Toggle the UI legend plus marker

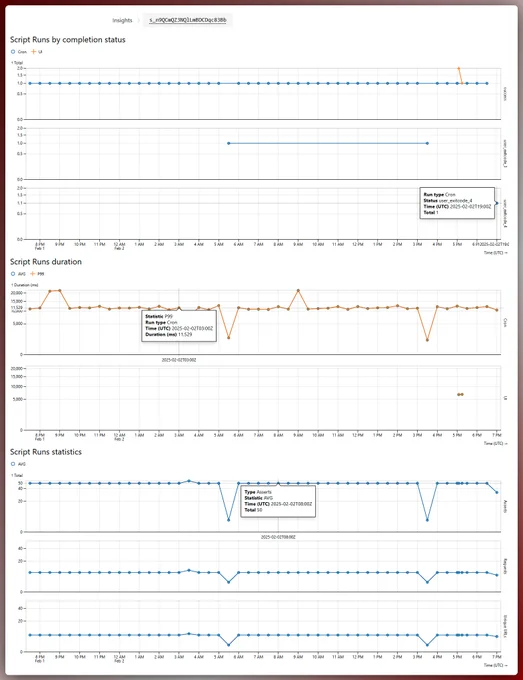click(x=33, y=52)
